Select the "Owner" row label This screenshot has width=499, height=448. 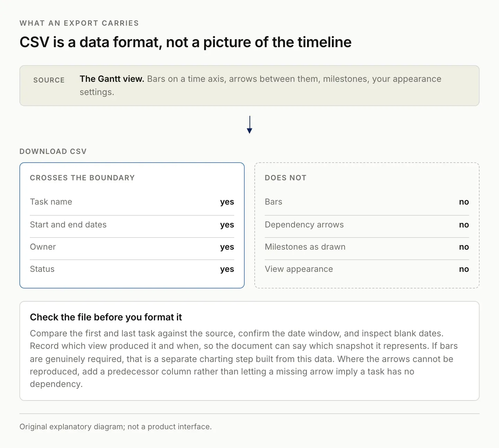coord(43,247)
